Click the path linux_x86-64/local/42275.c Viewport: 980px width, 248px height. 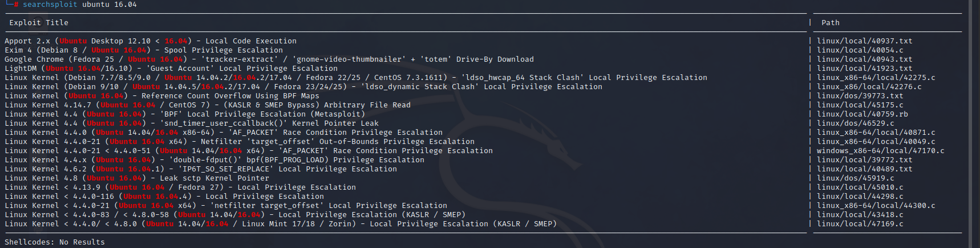(x=876, y=78)
